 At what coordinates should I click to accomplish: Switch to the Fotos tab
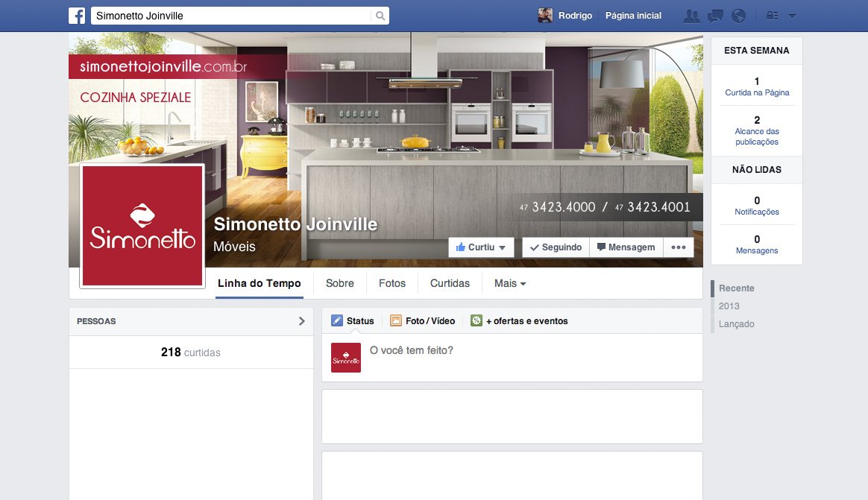point(392,283)
